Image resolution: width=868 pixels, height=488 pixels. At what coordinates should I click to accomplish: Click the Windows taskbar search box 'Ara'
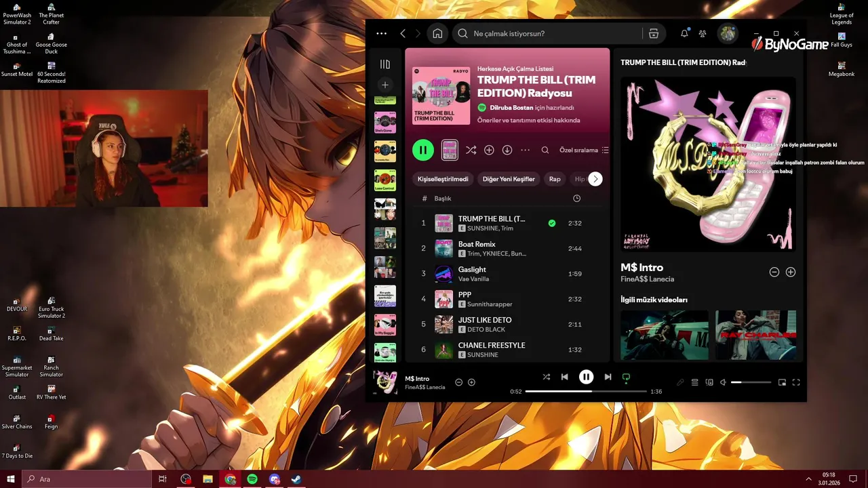pyautogui.click(x=85, y=479)
